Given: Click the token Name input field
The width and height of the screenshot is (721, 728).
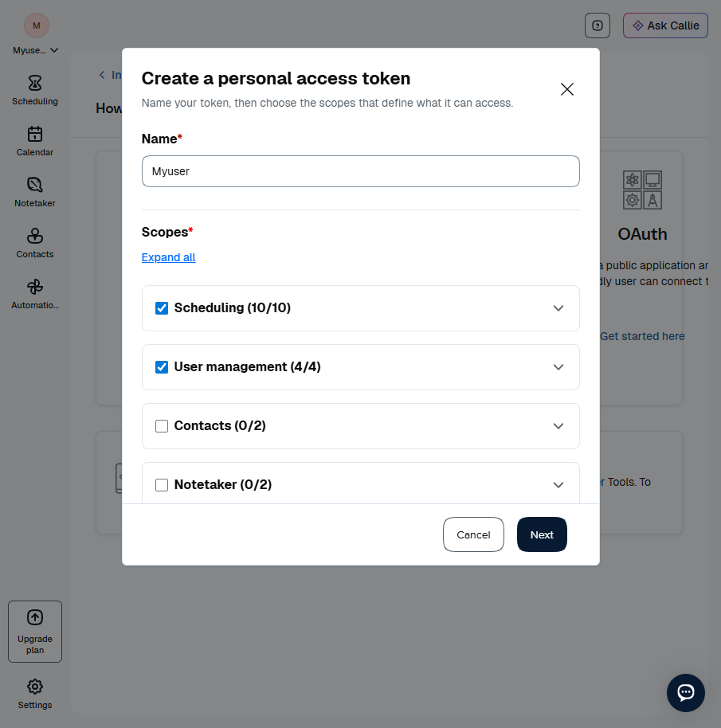Looking at the screenshot, I should (361, 171).
